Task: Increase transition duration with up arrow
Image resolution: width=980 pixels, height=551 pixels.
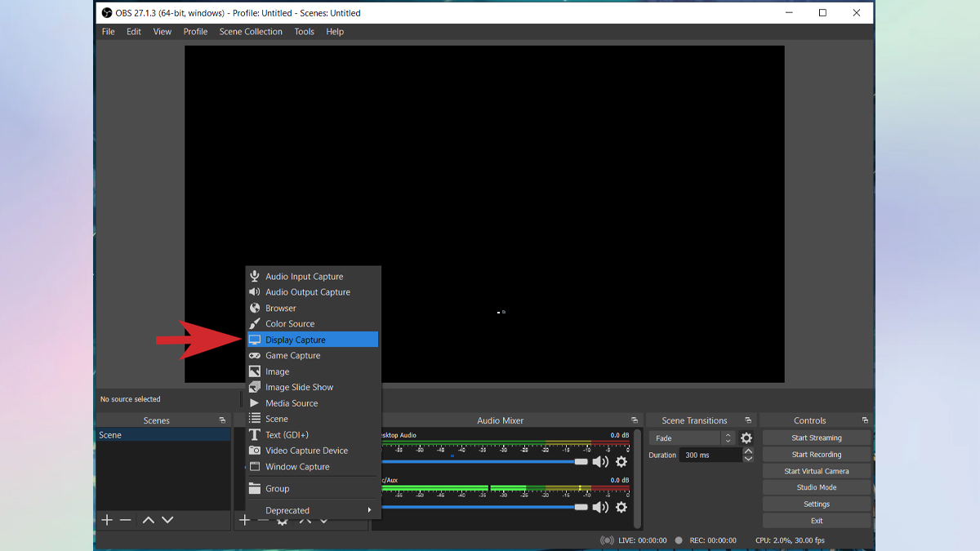Action: click(x=748, y=451)
